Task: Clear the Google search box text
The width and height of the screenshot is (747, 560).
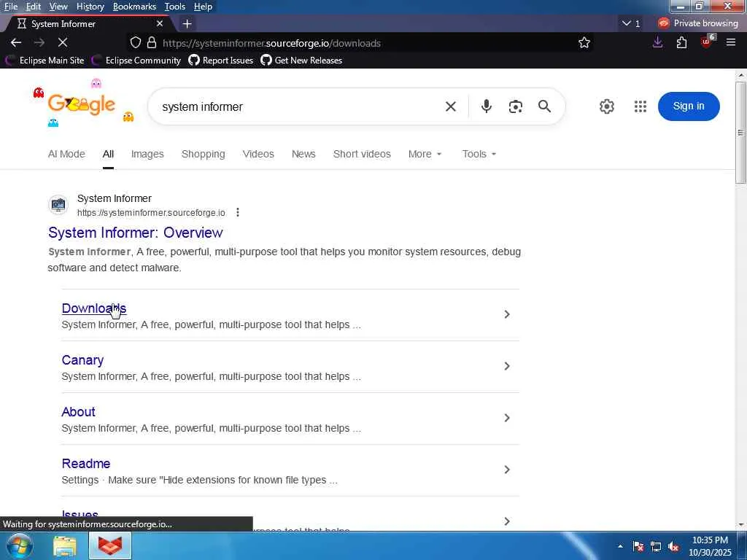Action: (x=450, y=106)
